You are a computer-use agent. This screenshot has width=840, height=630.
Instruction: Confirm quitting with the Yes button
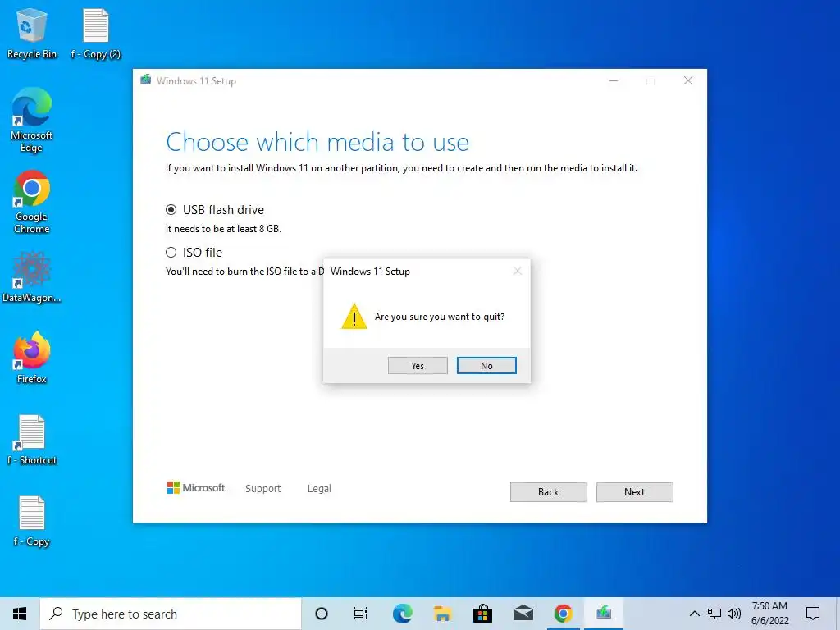point(418,365)
